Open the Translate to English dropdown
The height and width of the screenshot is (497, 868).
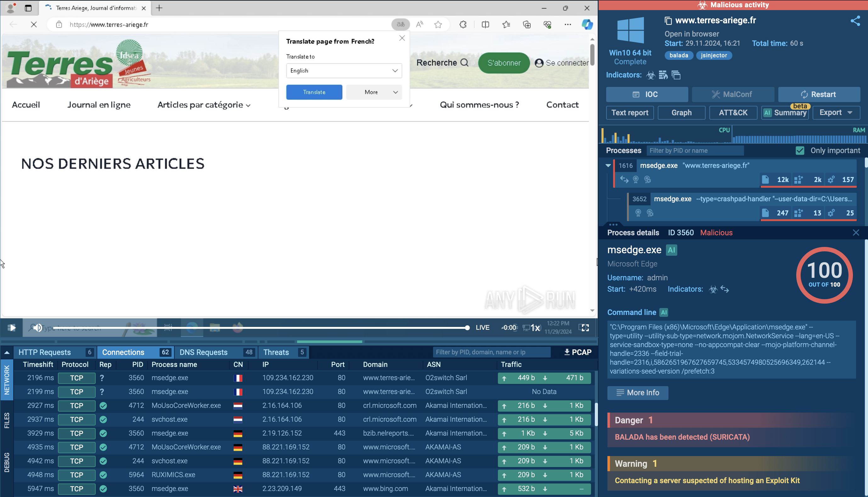[344, 71]
